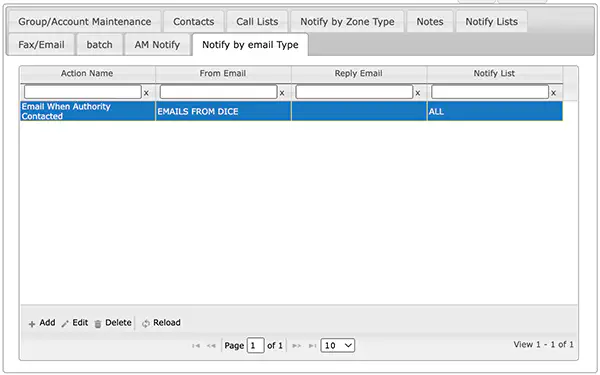This screenshot has height=375, width=600.
Task: Sort by Action Name column header
Action: pos(87,73)
